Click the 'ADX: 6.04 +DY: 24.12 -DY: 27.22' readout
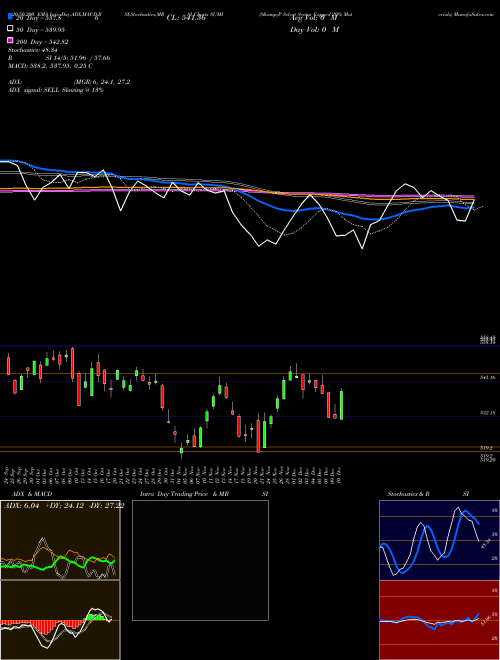This screenshot has width=500, height=660. [64, 506]
